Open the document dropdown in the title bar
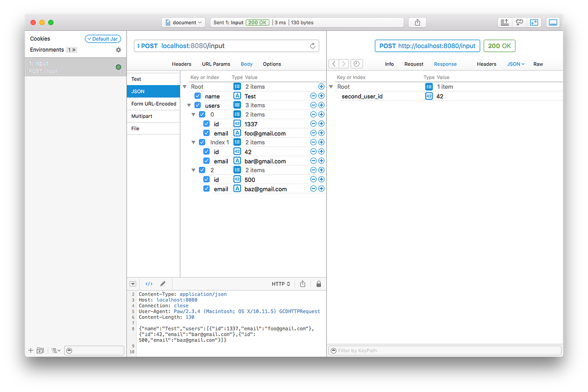The width and height of the screenshot is (588, 392). coord(183,23)
